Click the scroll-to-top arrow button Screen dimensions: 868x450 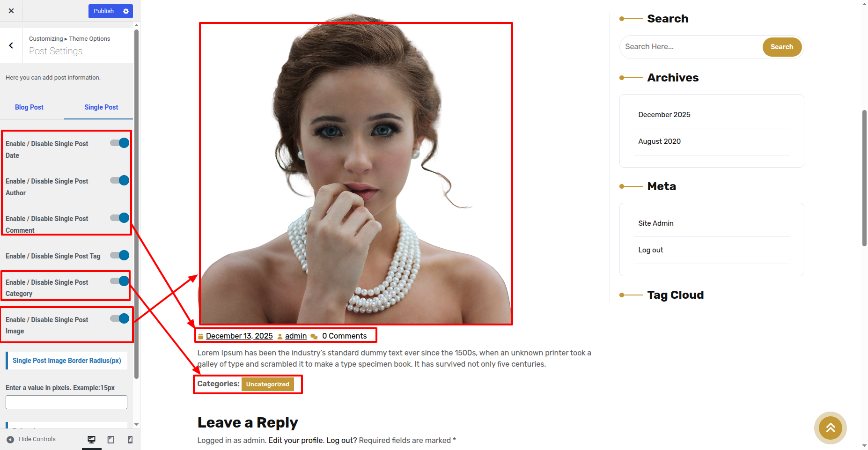(x=830, y=428)
